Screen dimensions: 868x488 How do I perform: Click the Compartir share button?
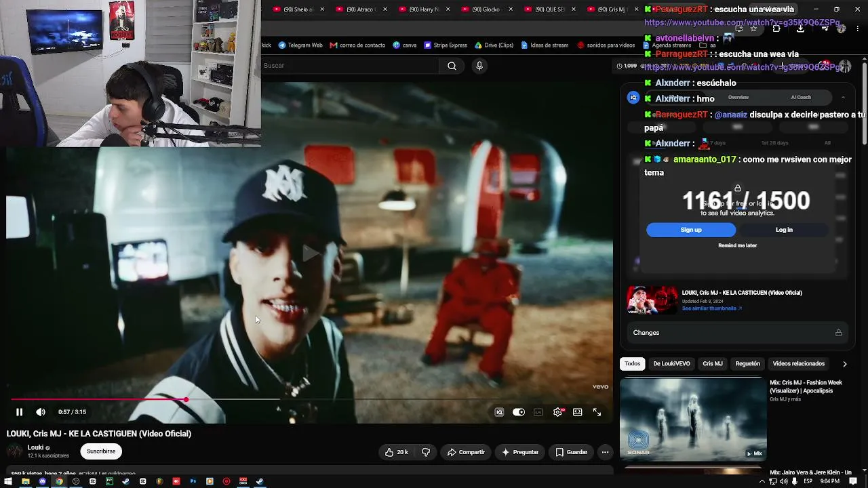coord(466,452)
